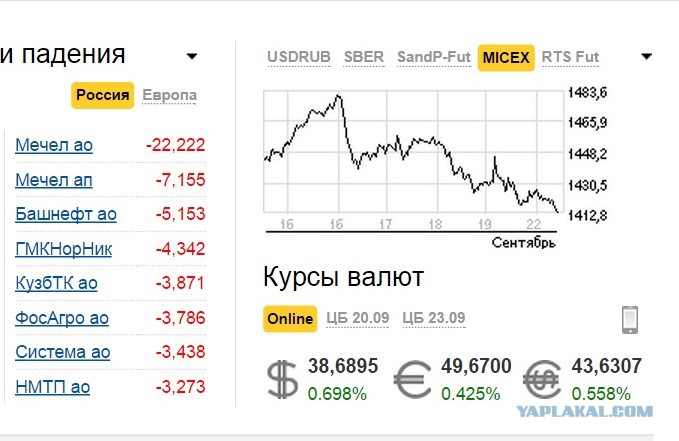Open the mobile phone version icon
This screenshot has height=441, width=679.
pyautogui.click(x=630, y=320)
